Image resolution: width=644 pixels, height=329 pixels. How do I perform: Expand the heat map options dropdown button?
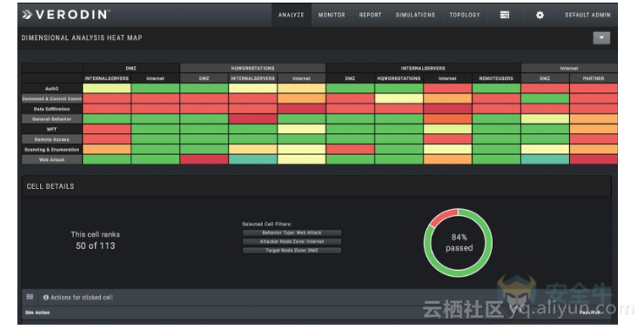pyautogui.click(x=601, y=37)
